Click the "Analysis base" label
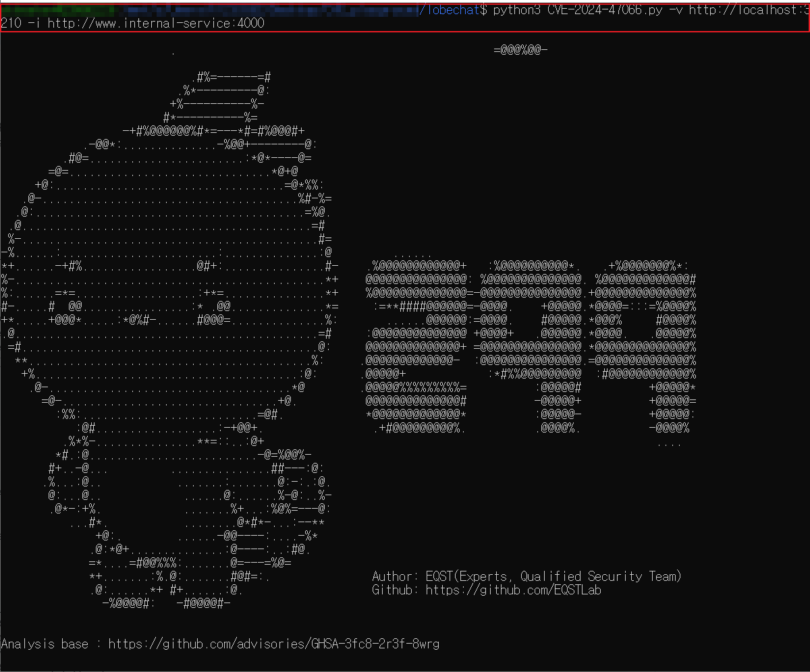 tap(45, 644)
